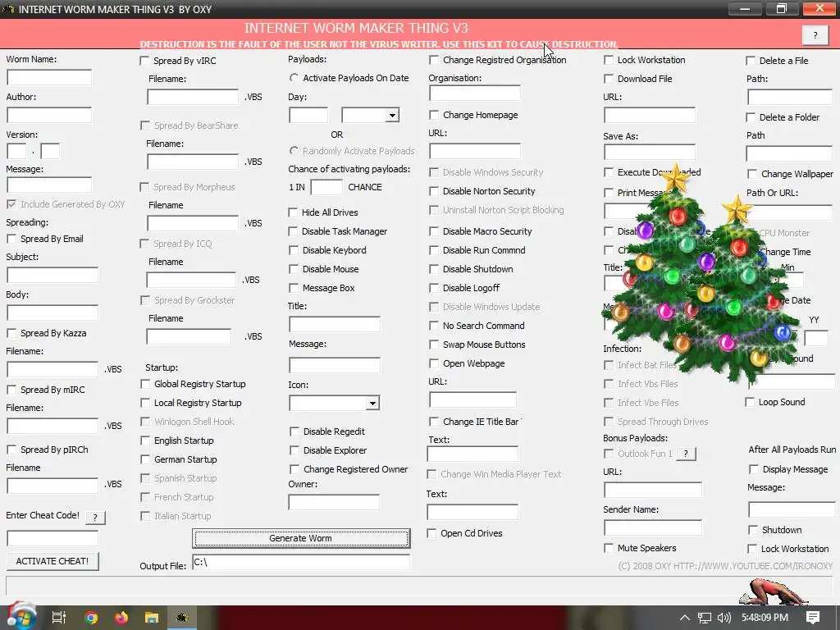Show hidden system tray icons chevron
Screen dimensions: 840x630
coord(684,618)
